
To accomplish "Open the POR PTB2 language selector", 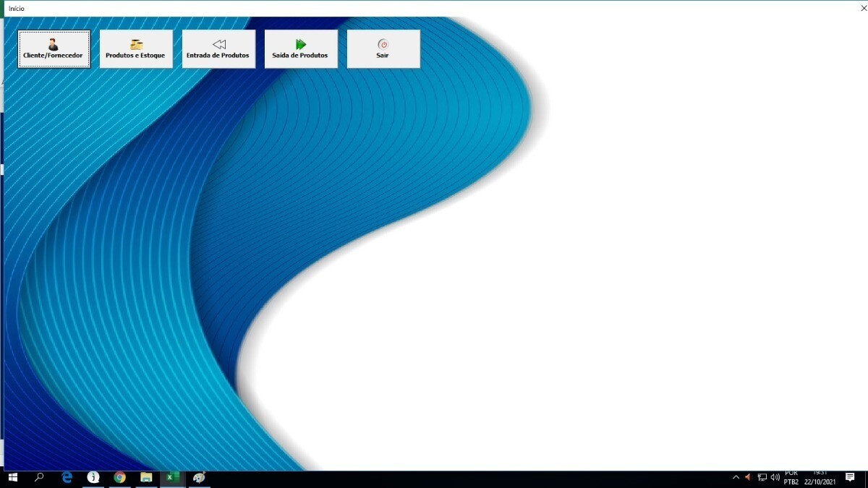I will click(x=791, y=478).
